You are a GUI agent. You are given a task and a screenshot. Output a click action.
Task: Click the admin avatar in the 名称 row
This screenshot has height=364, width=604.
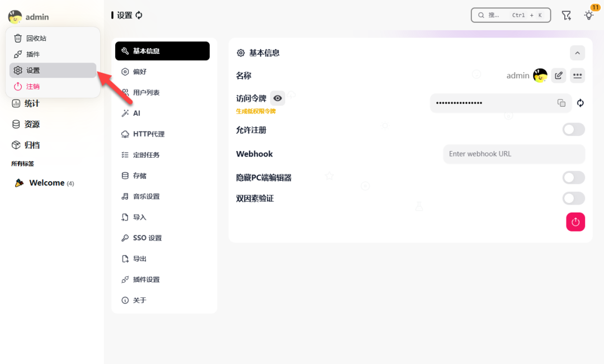pos(540,75)
